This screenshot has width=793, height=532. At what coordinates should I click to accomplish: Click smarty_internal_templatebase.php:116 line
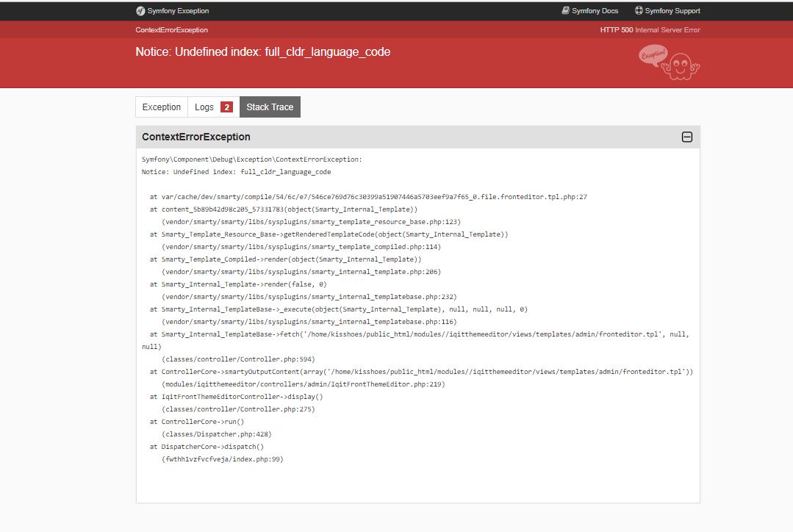[x=309, y=322]
